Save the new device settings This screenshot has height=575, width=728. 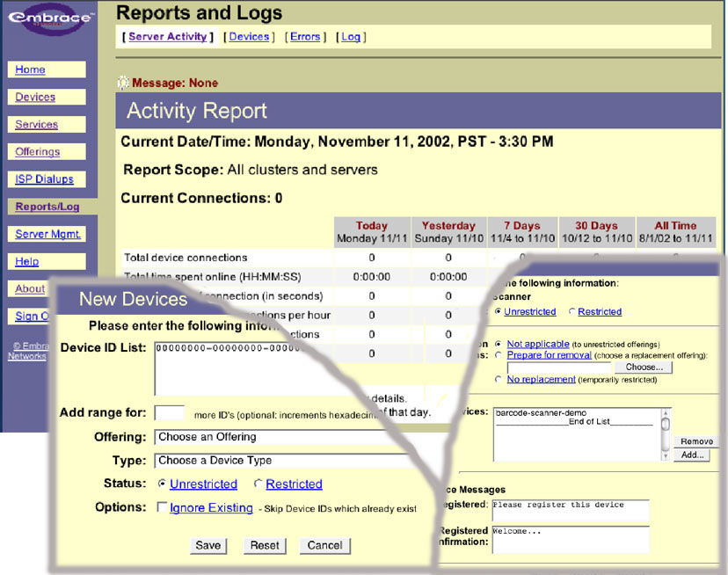coord(207,545)
